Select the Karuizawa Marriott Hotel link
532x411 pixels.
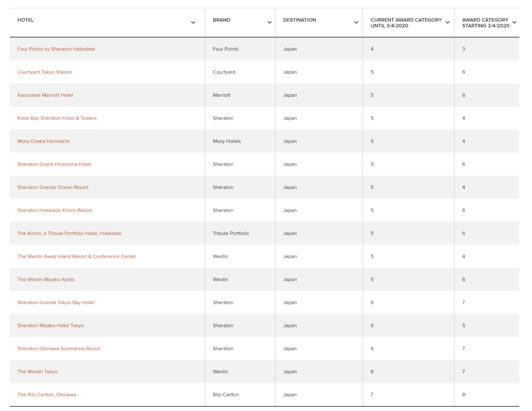(x=45, y=95)
